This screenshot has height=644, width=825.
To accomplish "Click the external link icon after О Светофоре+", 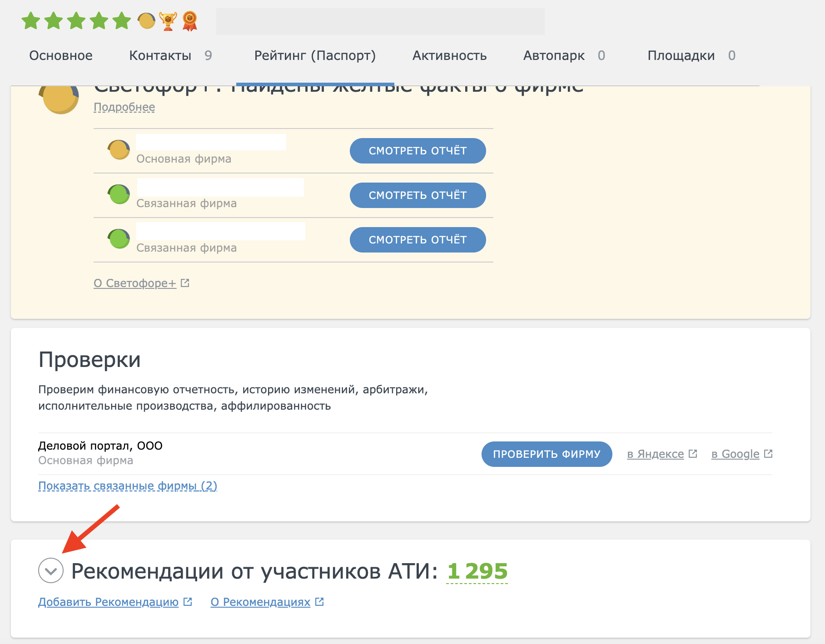I will coord(185,283).
